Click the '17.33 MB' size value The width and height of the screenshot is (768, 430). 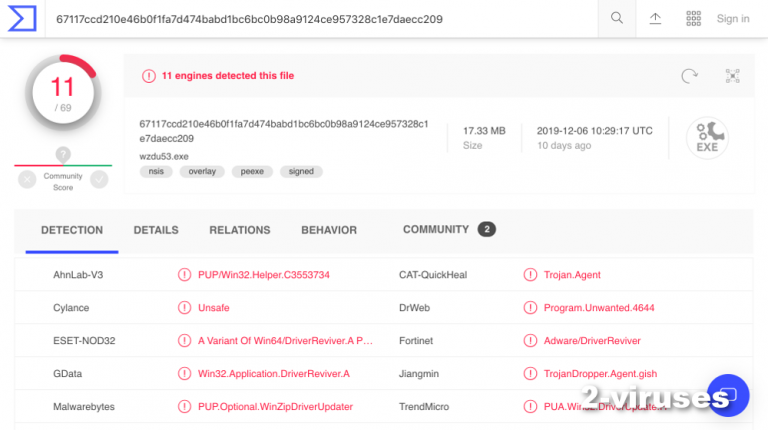click(484, 131)
